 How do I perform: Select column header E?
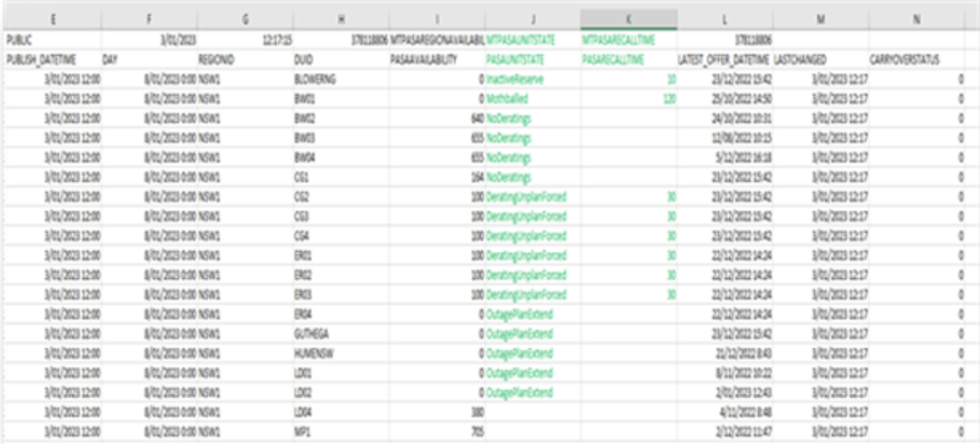53,19
